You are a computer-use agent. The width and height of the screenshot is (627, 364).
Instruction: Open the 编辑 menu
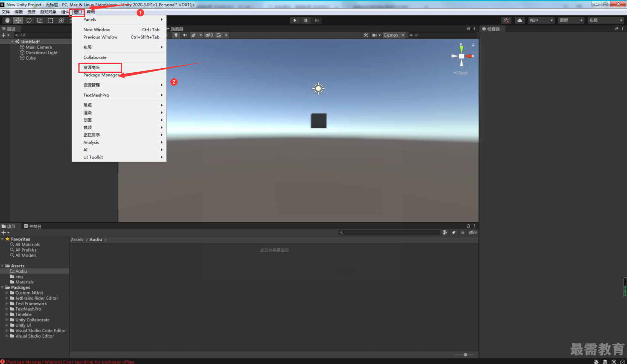click(x=19, y=12)
